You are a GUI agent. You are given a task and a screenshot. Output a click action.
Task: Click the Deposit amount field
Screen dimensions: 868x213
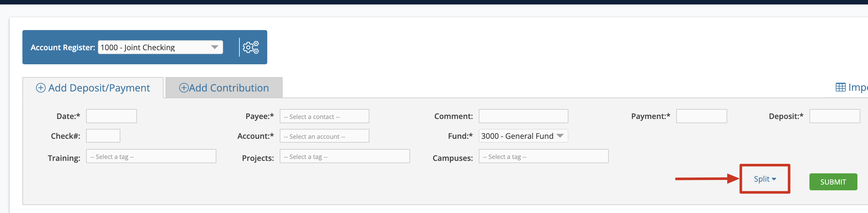(x=835, y=116)
